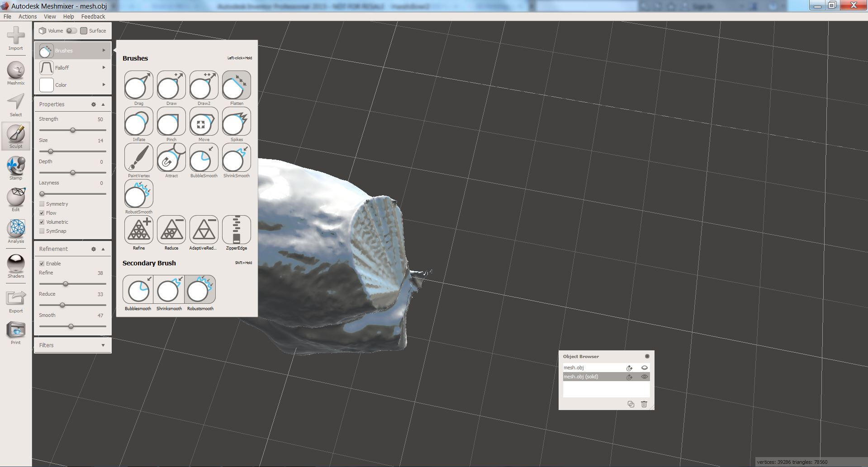Select the Inflate brush

point(138,121)
